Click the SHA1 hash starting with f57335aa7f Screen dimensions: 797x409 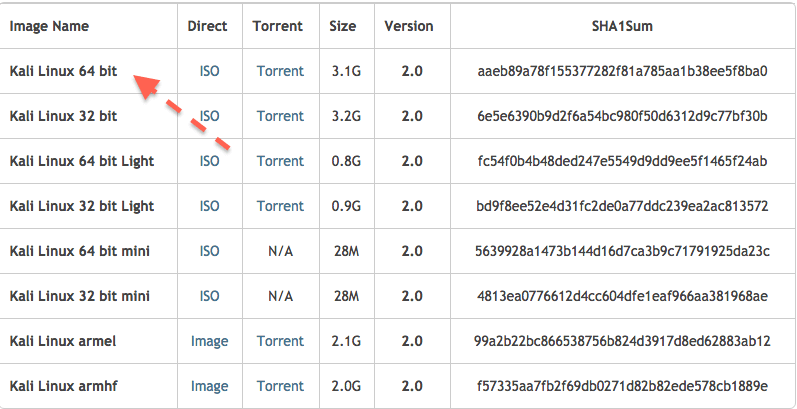click(x=623, y=386)
